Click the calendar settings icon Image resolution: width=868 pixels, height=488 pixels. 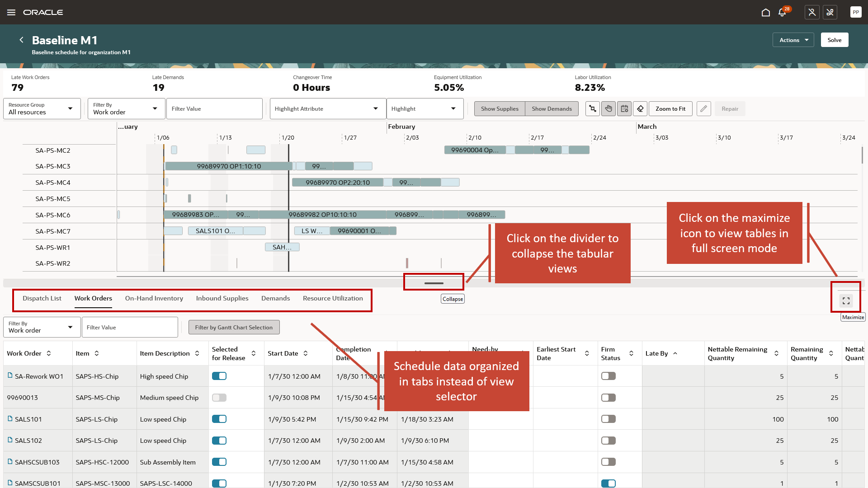click(624, 109)
